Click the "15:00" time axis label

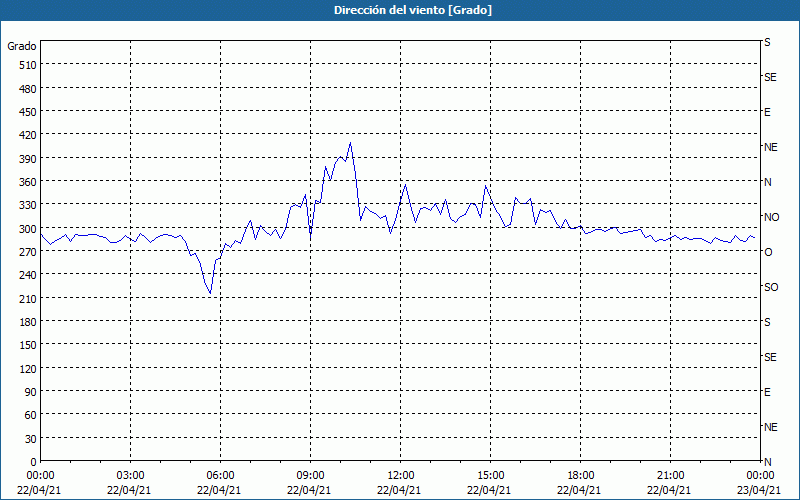coord(491,476)
